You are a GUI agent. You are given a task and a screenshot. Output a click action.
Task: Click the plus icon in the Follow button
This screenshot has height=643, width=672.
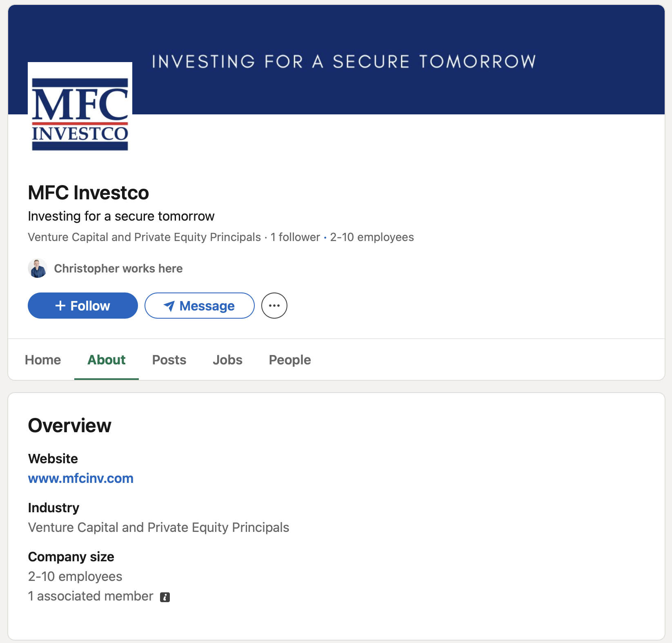[x=61, y=305]
